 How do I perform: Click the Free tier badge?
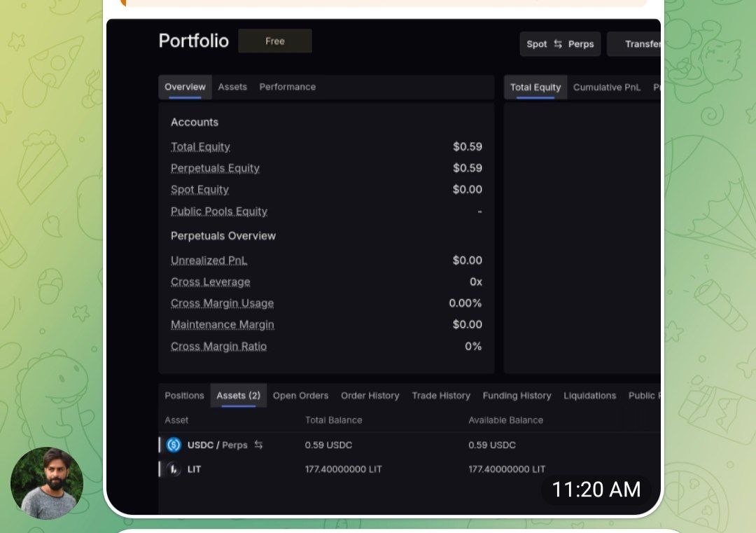(x=275, y=41)
